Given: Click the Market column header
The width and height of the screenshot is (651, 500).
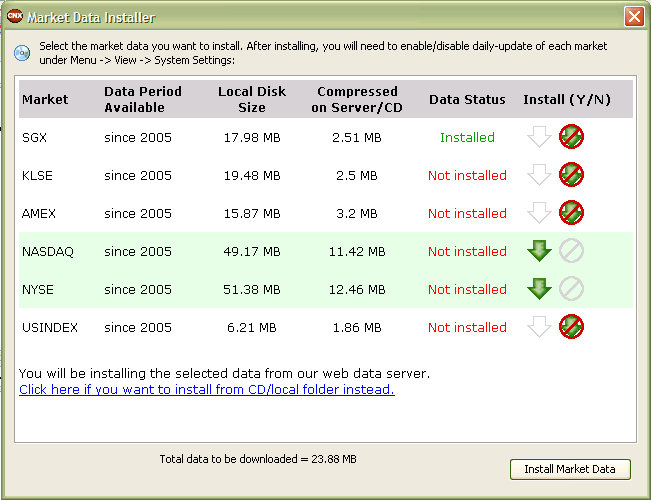Looking at the screenshot, I should tap(45, 100).
